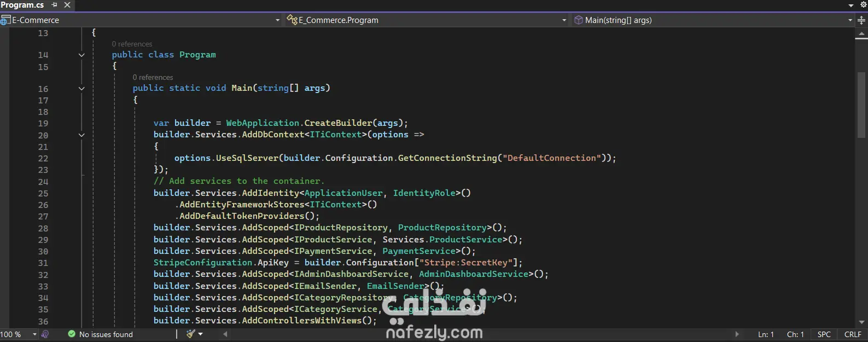868x342 pixels.
Task: Click the 'Ch: 1' character indicator
Action: pyautogui.click(x=795, y=334)
